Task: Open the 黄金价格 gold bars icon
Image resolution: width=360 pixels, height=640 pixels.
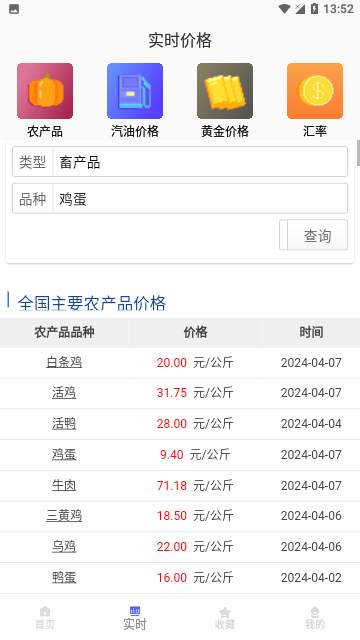Action: (x=225, y=91)
